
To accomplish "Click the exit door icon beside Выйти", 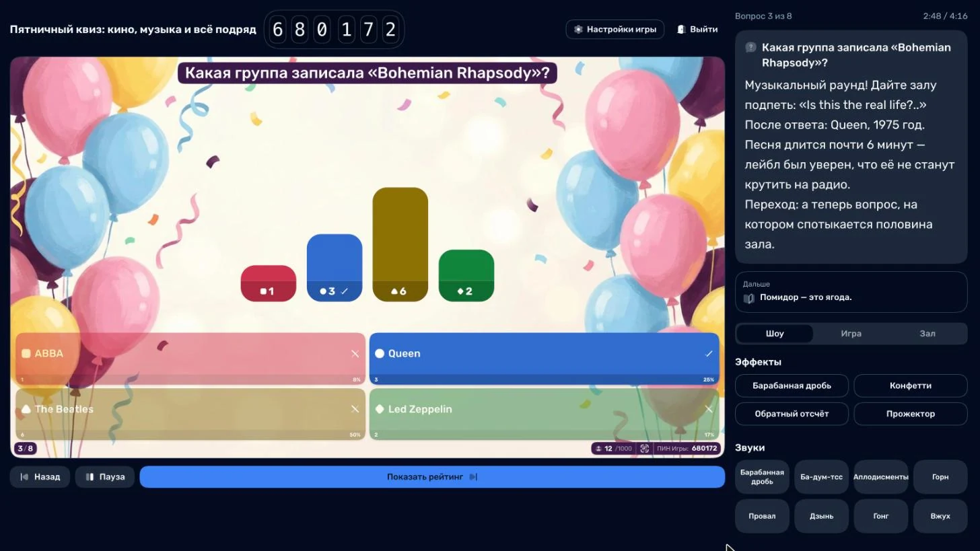I will click(681, 30).
